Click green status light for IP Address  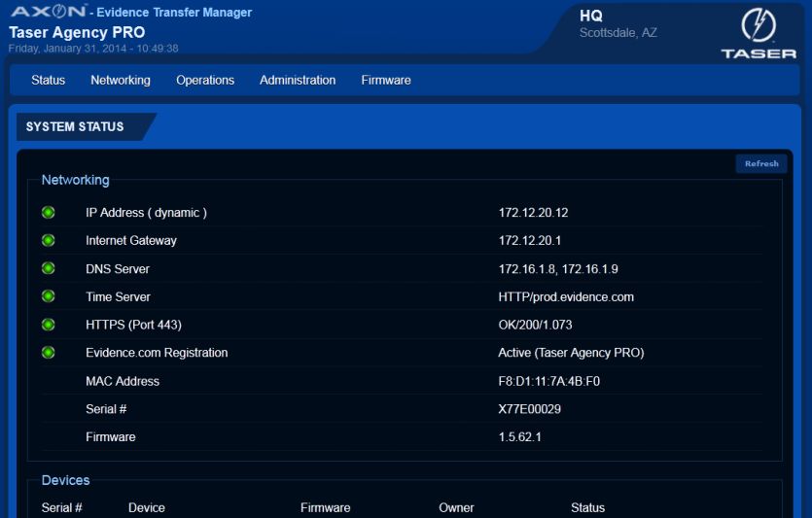[49, 212]
